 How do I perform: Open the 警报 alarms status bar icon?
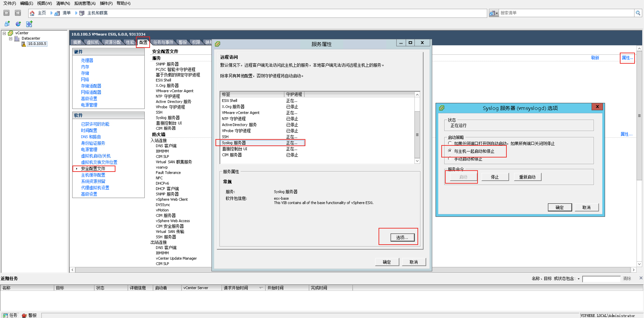(24, 315)
